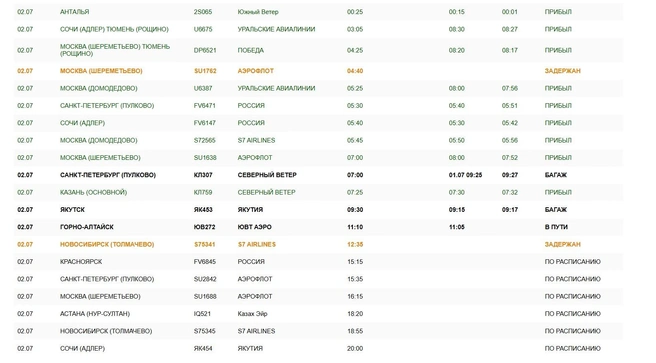656x363 pixels.
Task: Select scheduled time 18:20
Action: [x=355, y=314]
